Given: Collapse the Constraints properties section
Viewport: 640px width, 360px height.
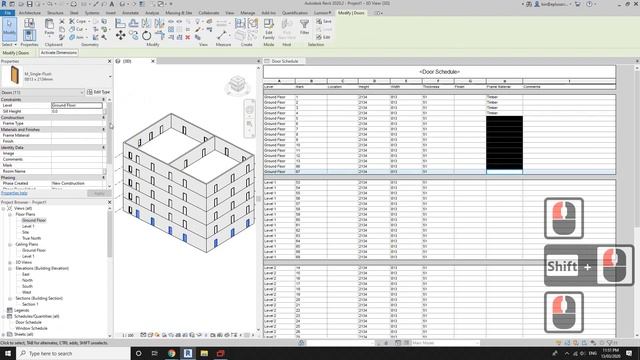Looking at the screenshot, I should [x=103, y=100].
